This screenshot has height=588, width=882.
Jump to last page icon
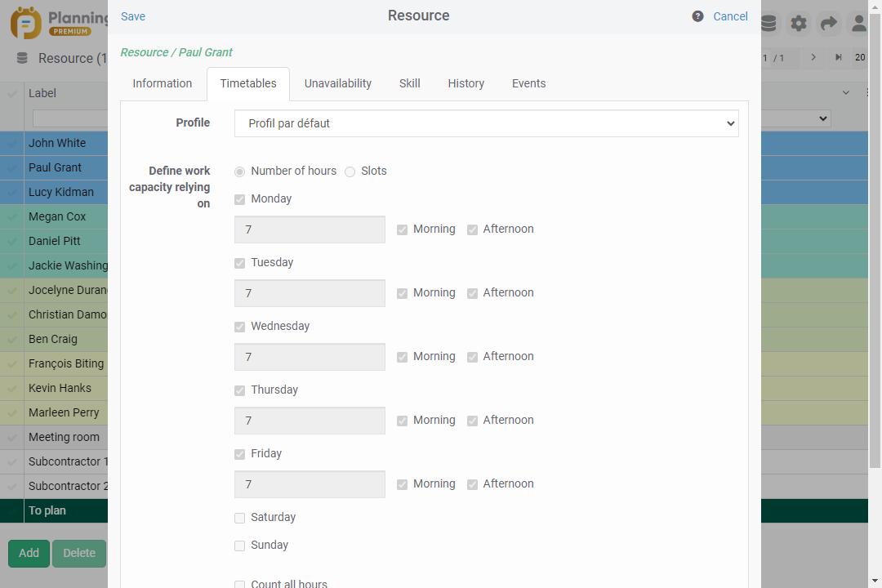838,57
